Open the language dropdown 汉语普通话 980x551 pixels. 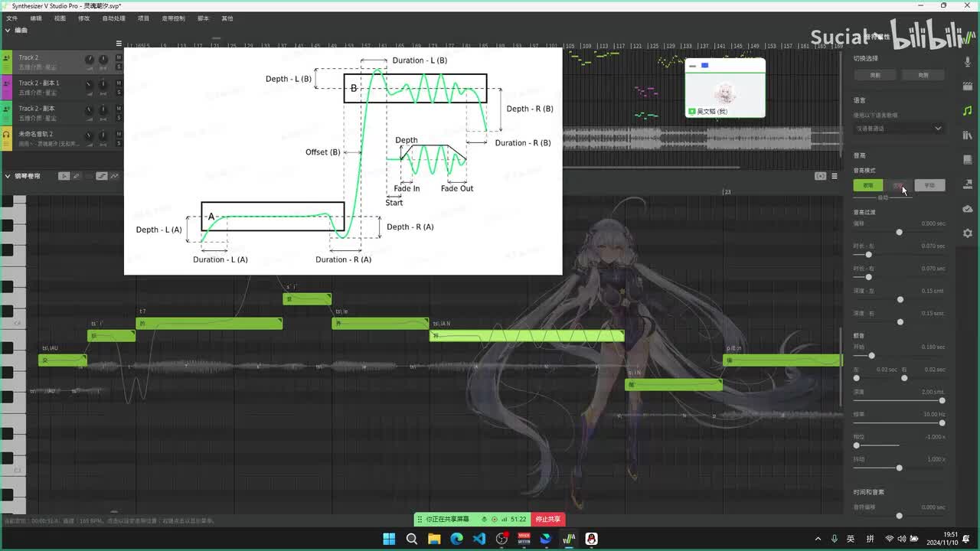(899, 129)
